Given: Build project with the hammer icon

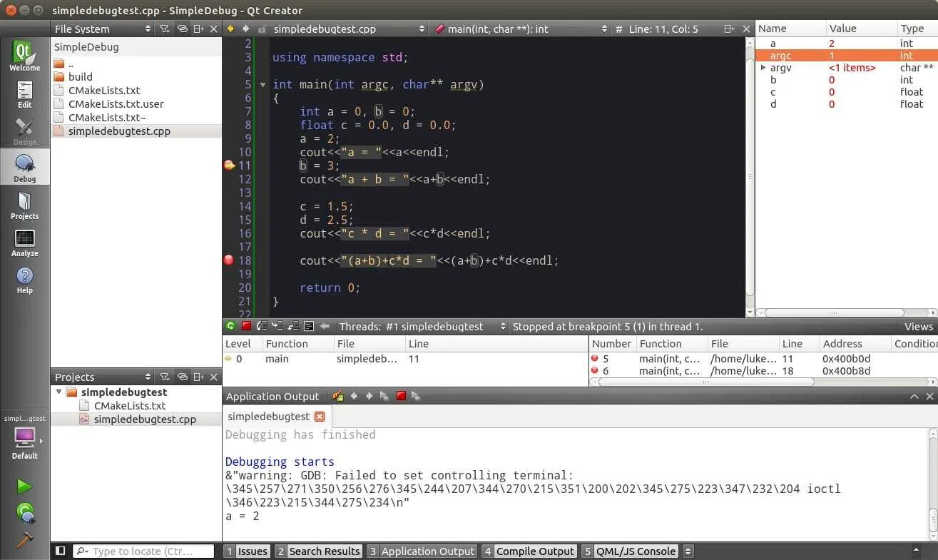Looking at the screenshot, I should coord(24,539).
